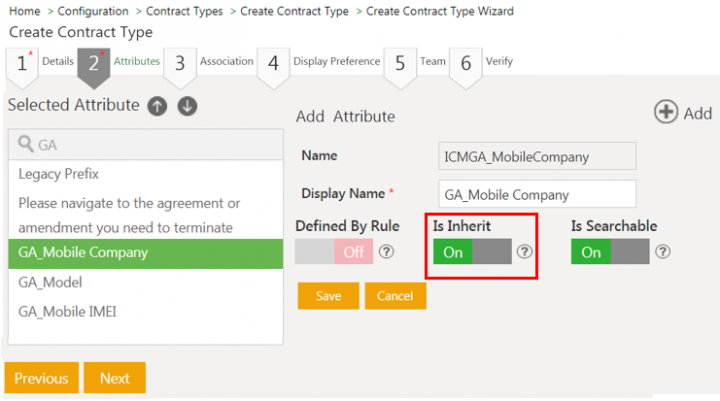
Task: Open help icon next to Is Searchable
Action: (662, 252)
